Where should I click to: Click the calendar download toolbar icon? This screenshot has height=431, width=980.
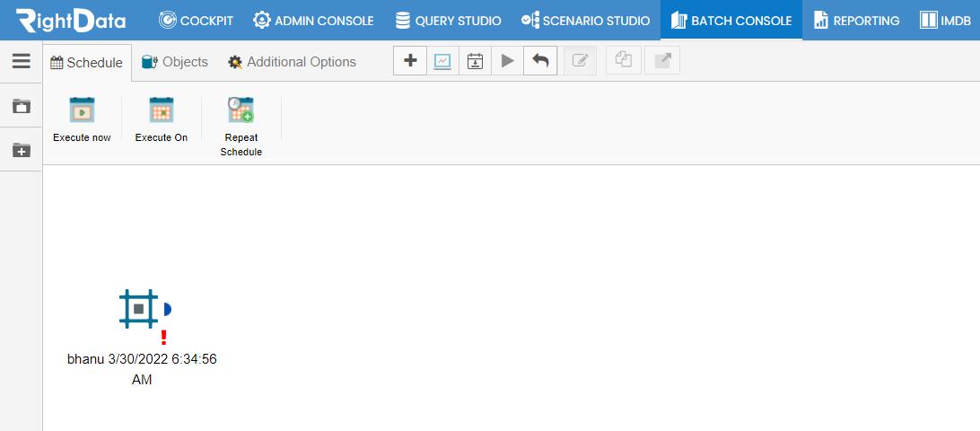point(475,61)
